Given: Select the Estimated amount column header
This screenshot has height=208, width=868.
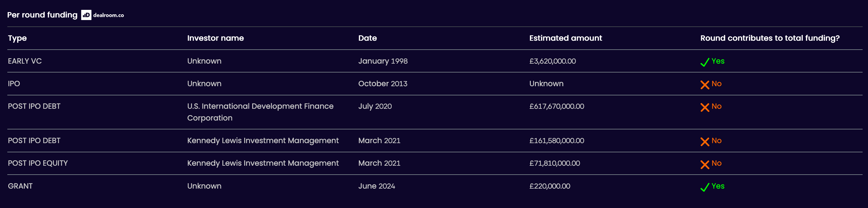Looking at the screenshot, I should point(566,38).
